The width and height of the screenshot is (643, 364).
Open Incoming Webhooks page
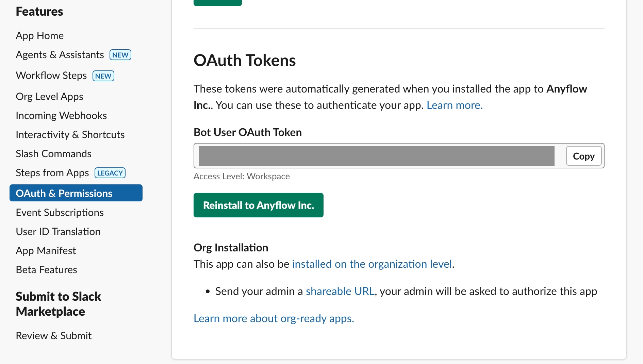click(61, 116)
